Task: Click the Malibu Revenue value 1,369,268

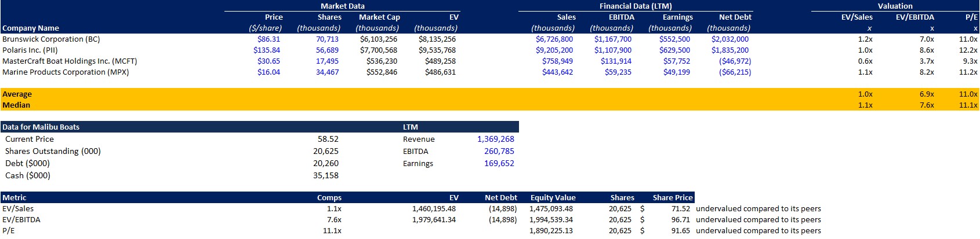Action: tap(495, 139)
